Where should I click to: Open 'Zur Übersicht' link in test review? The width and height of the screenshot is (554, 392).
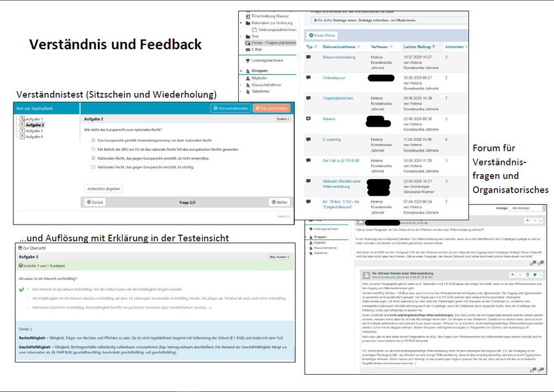coord(32,248)
